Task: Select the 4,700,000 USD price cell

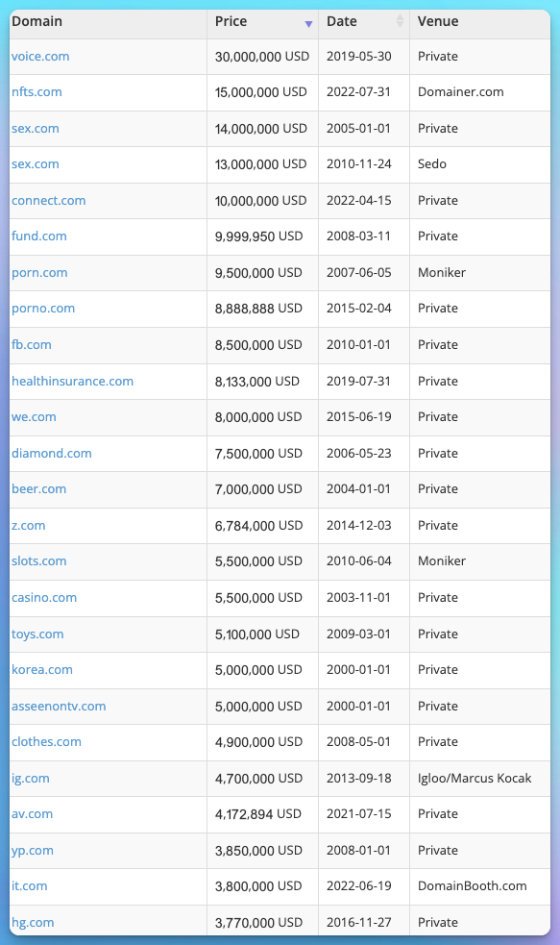Action: pos(259,778)
